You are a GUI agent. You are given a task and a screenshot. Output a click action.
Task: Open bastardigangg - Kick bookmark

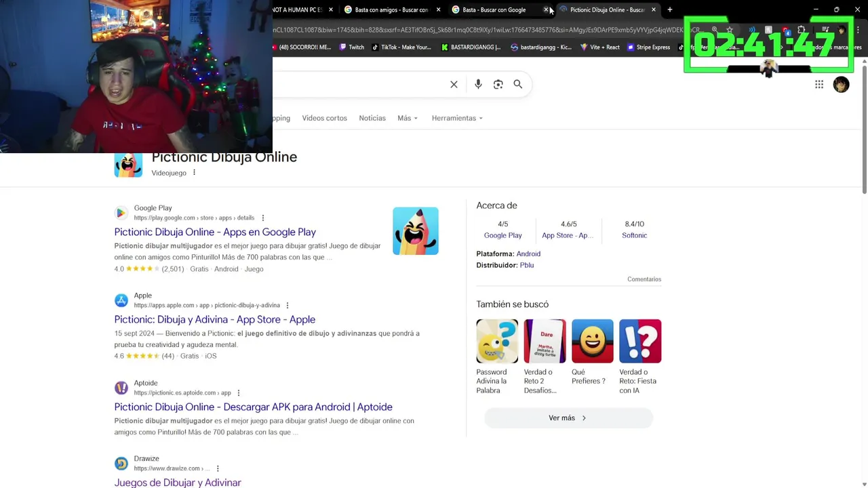tap(541, 47)
